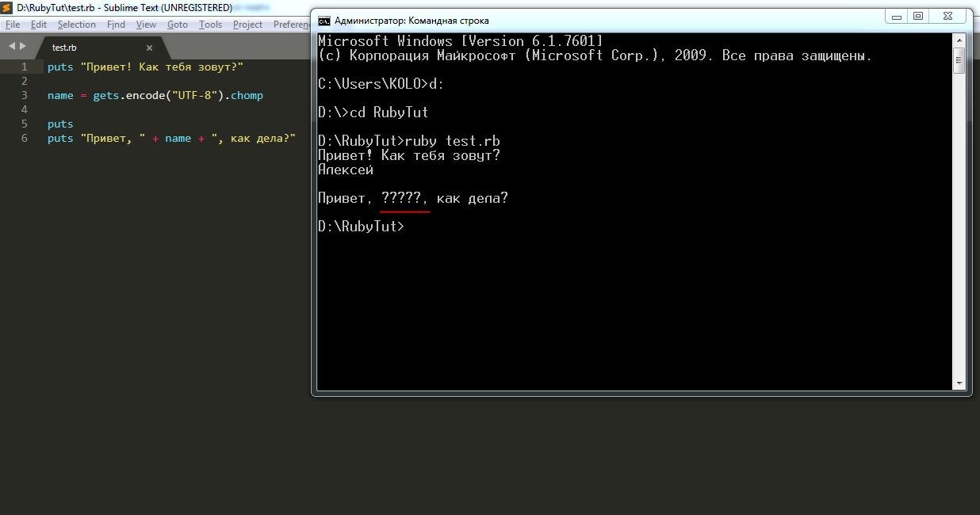
Task: Open the Project menu
Action: click(x=247, y=25)
